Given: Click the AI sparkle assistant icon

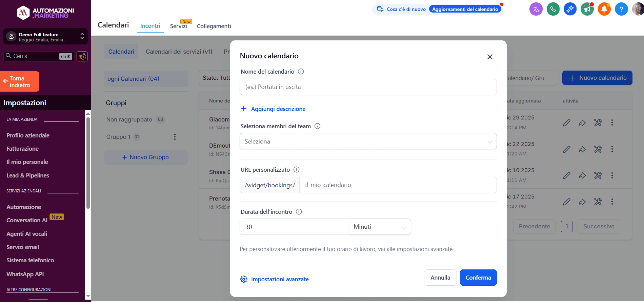Looking at the screenshot, I should [x=570, y=9].
